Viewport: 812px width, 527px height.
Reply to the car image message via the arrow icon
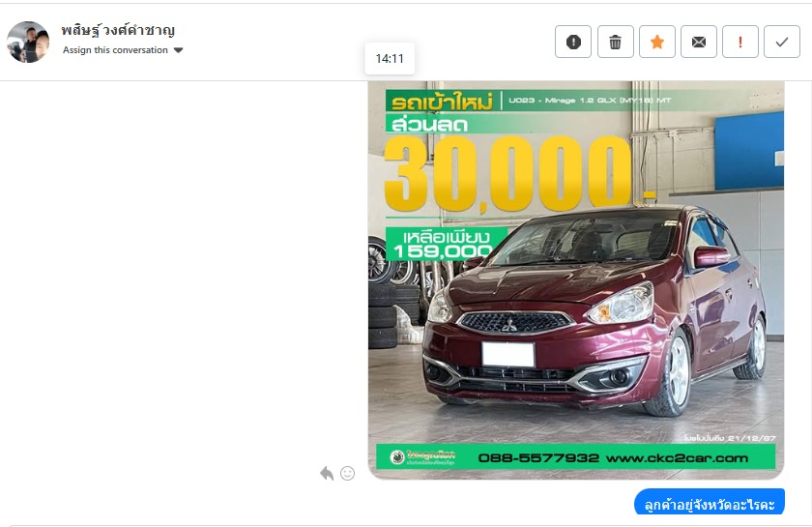327,473
